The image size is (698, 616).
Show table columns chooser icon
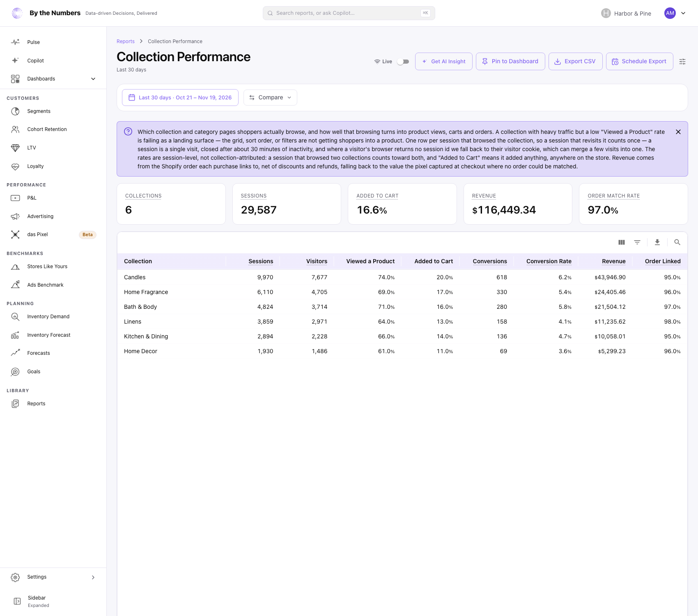pos(622,242)
